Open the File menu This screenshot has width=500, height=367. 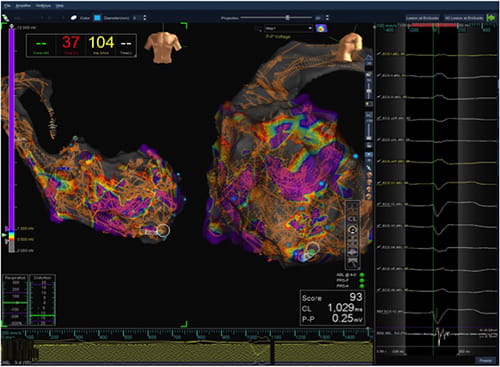[7, 6]
